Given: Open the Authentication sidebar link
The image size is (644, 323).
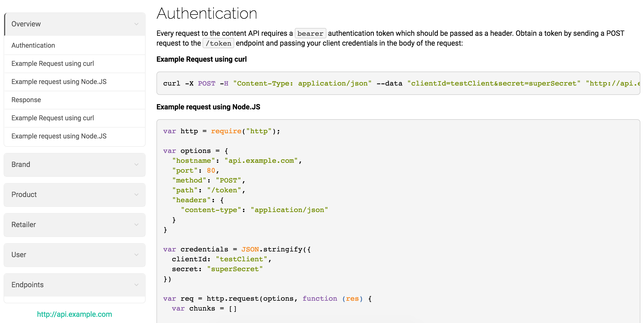Looking at the screenshot, I should [33, 45].
